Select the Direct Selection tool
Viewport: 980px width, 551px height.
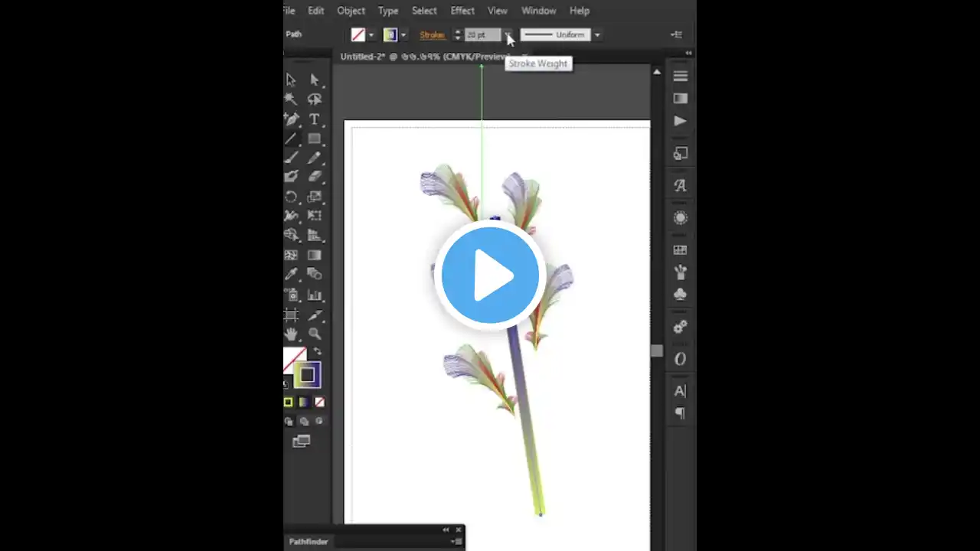click(314, 80)
